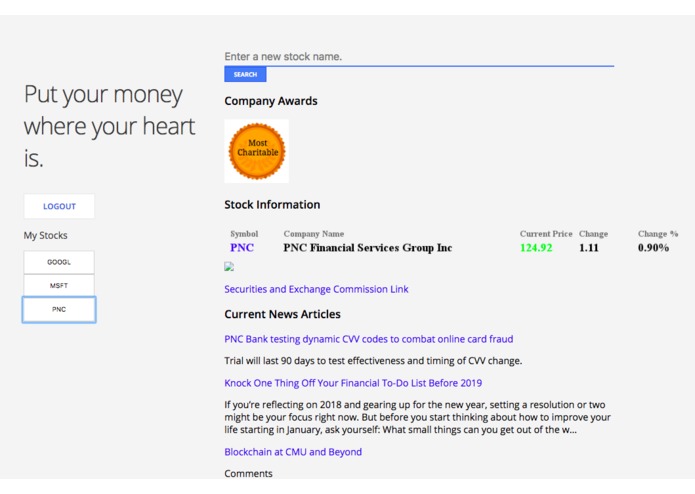Select PNC in My Stocks
The height and width of the screenshot is (494, 695).
[59, 309]
